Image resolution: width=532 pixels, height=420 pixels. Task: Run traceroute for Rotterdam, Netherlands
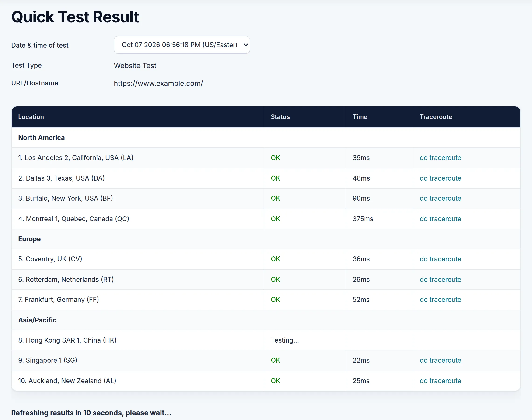[x=440, y=280]
